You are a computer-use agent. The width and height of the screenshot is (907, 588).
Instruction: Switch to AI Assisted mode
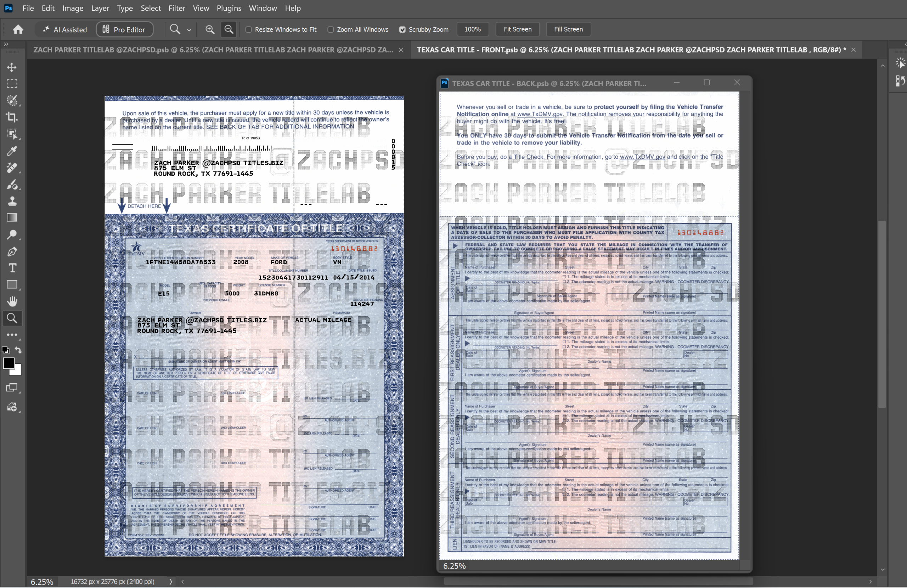pos(65,29)
